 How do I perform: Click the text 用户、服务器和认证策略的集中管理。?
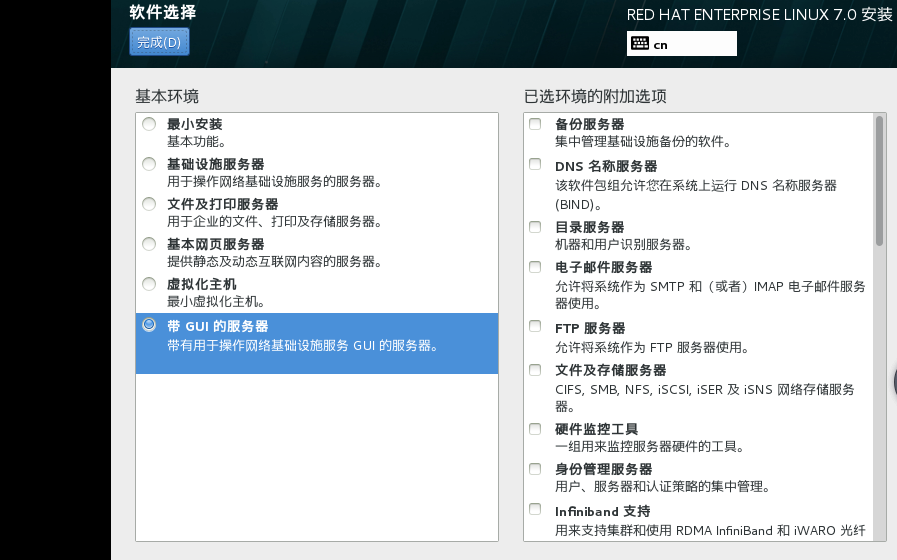pos(663,486)
